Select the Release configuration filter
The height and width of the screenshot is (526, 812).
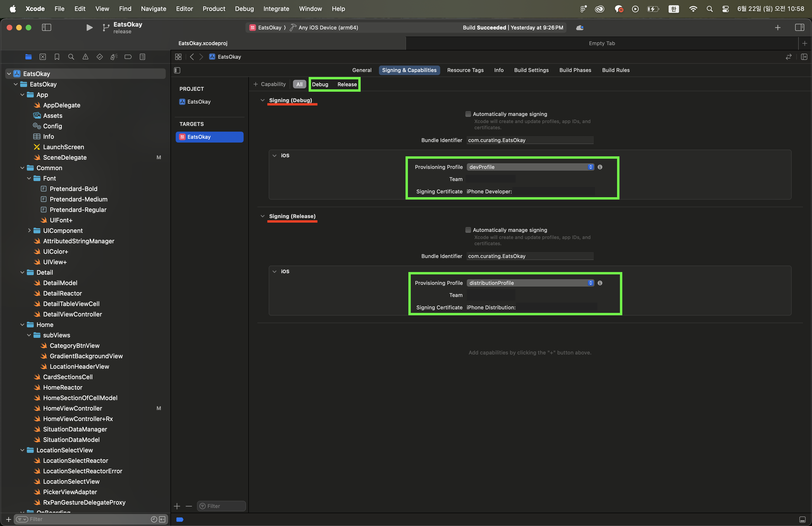click(x=347, y=84)
